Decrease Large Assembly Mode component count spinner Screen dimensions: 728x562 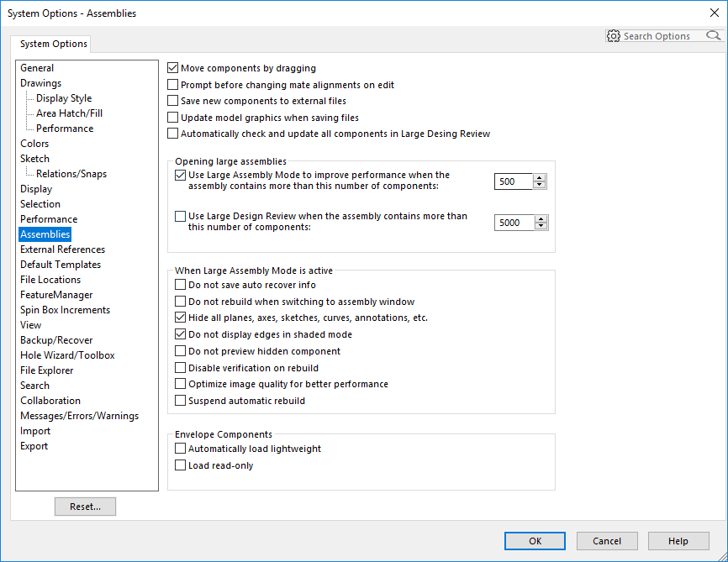[539, 185]
